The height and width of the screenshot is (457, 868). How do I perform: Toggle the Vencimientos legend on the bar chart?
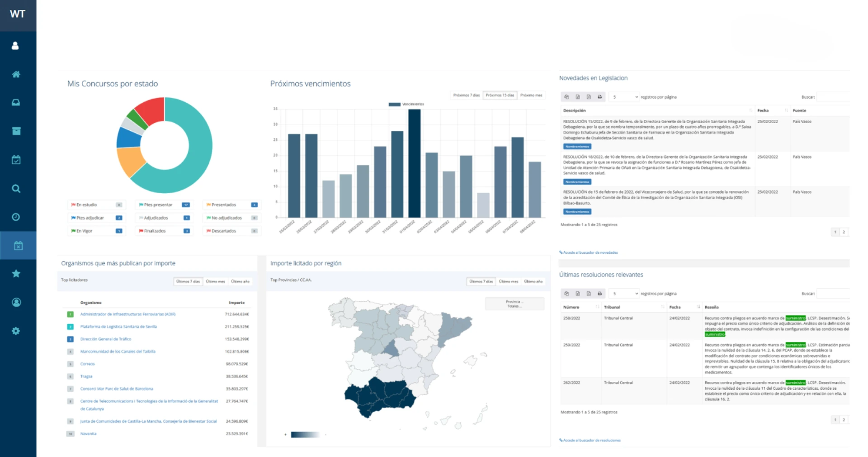[x=406, y=105]
